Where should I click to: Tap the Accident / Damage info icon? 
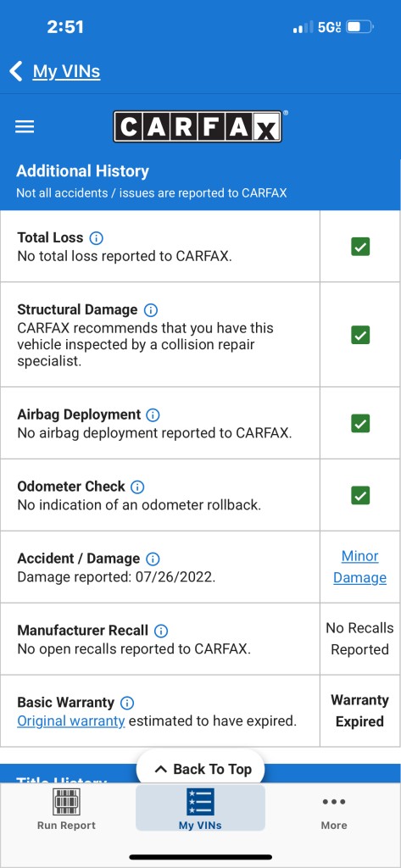tap(153, 559)
